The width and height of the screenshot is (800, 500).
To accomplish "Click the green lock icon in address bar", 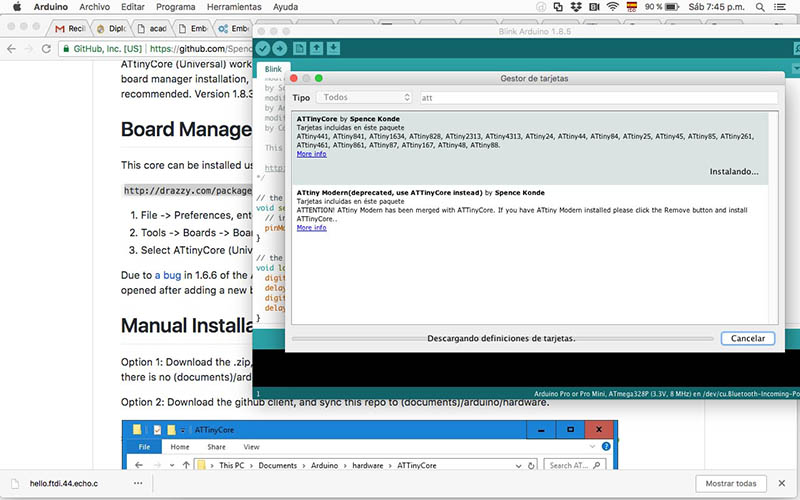I will coord(66,49).
